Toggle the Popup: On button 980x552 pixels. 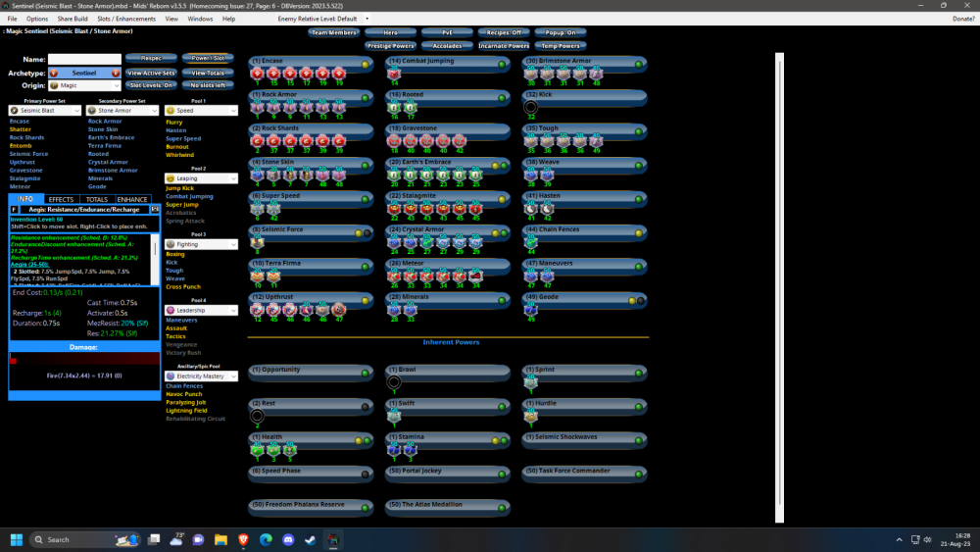[x=561, y=32]
